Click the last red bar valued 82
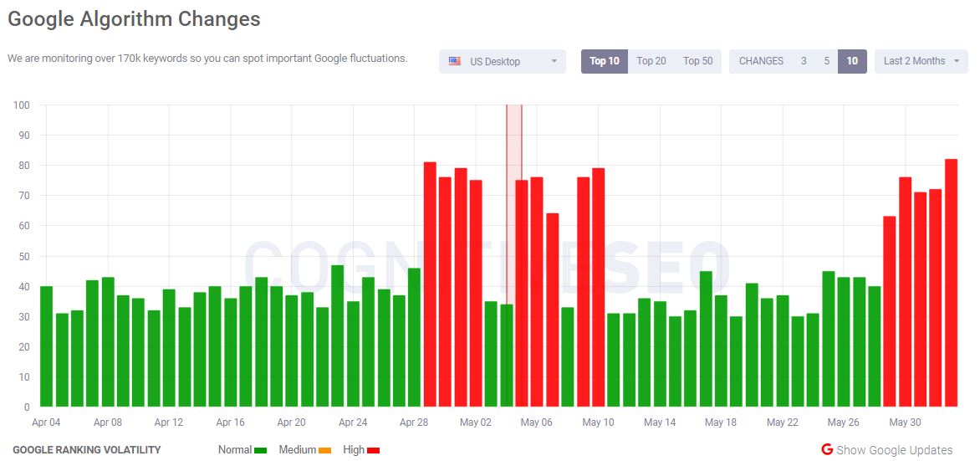 (952, 283)
